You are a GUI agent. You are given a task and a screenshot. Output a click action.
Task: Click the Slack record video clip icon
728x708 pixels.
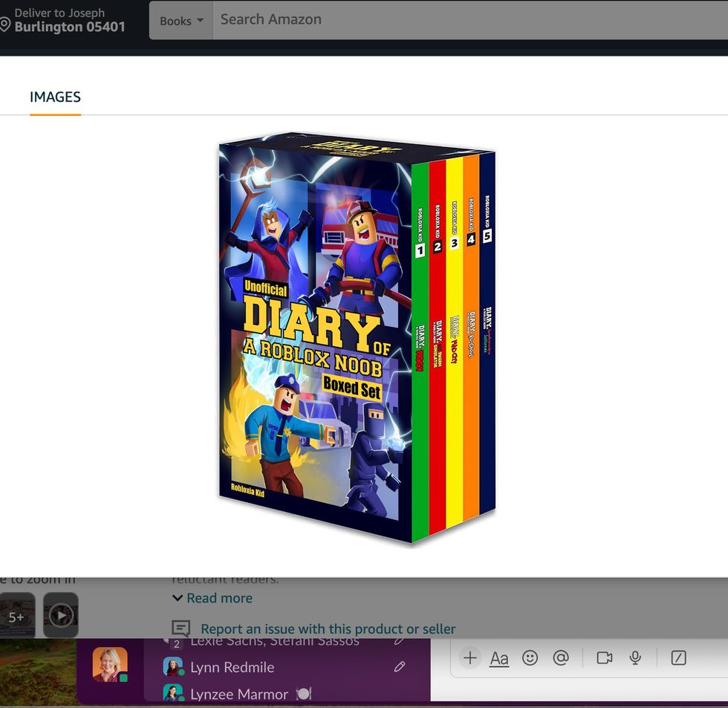[605, 658]
